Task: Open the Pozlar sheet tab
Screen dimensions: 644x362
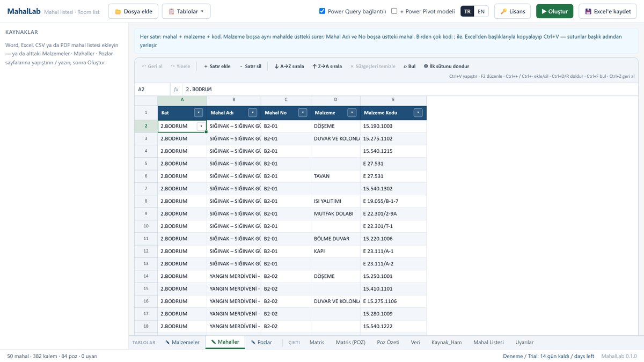Action: tap(261, 342)
